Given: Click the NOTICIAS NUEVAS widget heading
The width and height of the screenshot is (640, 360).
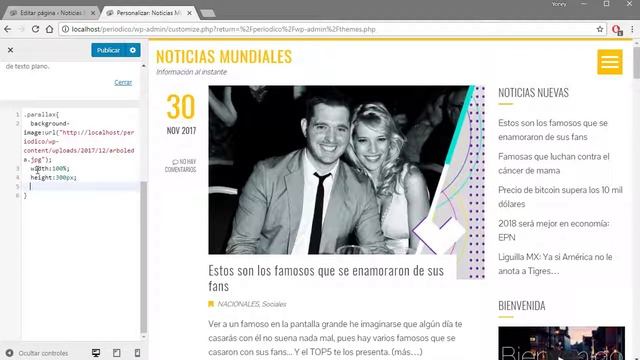Looking at the screenshot, I should [x=533, y=93].
